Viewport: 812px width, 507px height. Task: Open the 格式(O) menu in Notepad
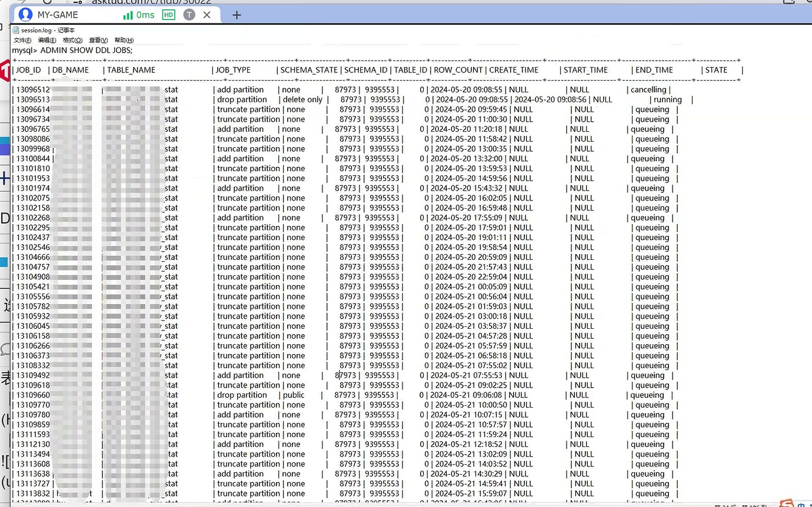click(x=72, y=39)
